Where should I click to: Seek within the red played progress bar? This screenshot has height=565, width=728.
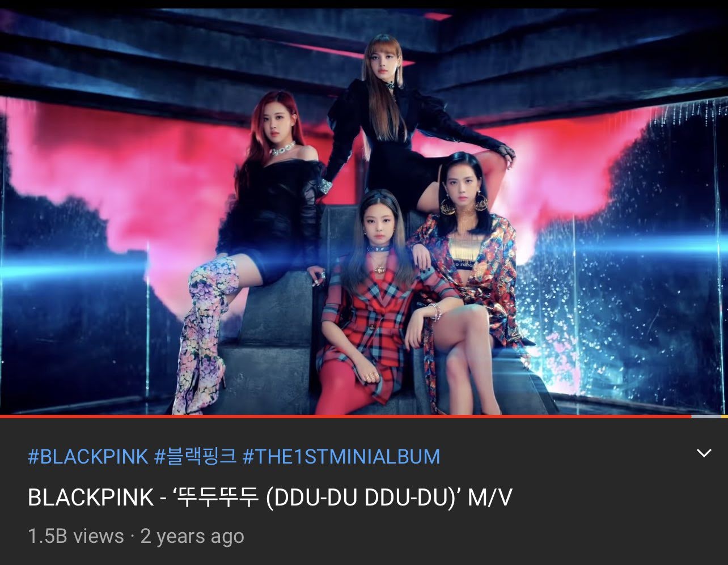[x=346, y=417]
